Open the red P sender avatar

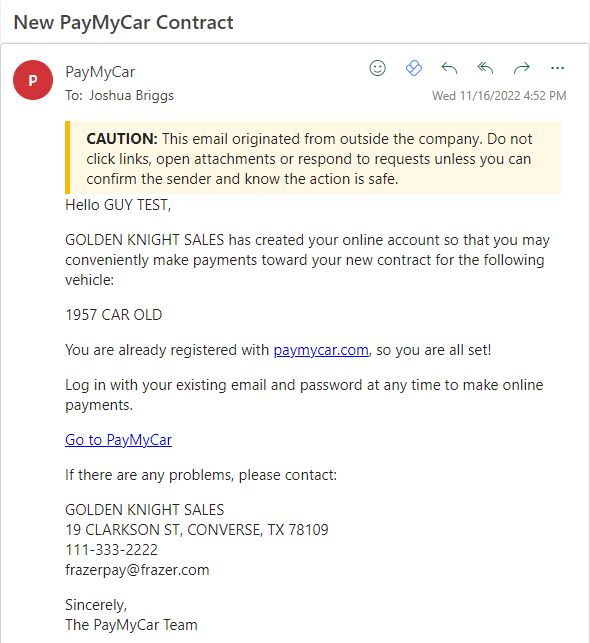[x=33, y=80]
